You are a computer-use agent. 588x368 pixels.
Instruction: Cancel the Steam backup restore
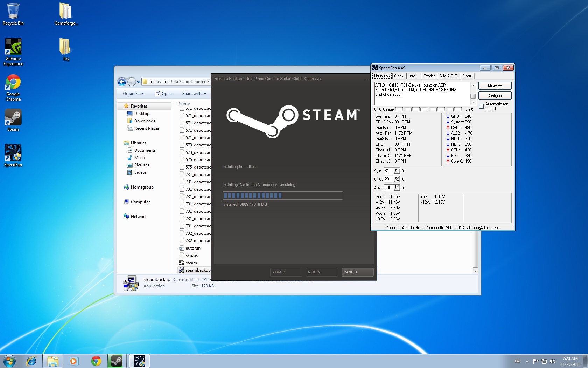click(357, 272)
